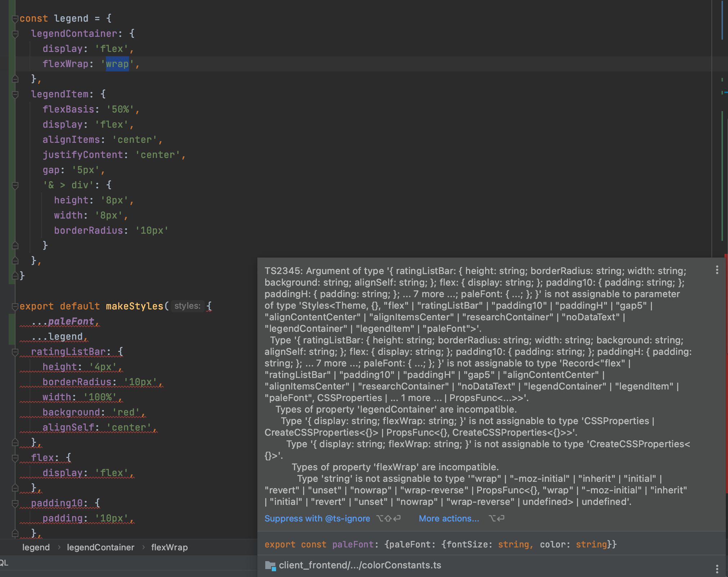The image size is (728, 577).
Task: Select 'legend' in the breadcrumb bar
Action: [36, 547]
